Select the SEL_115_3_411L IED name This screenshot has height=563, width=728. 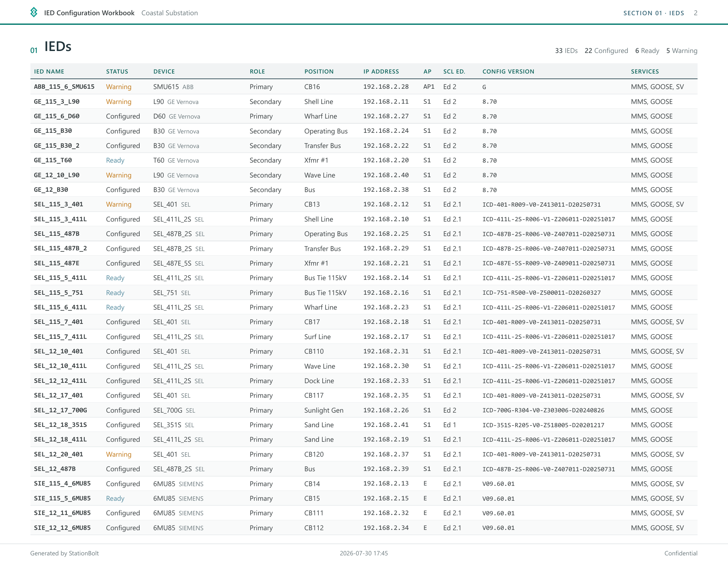tap(60, 219)
